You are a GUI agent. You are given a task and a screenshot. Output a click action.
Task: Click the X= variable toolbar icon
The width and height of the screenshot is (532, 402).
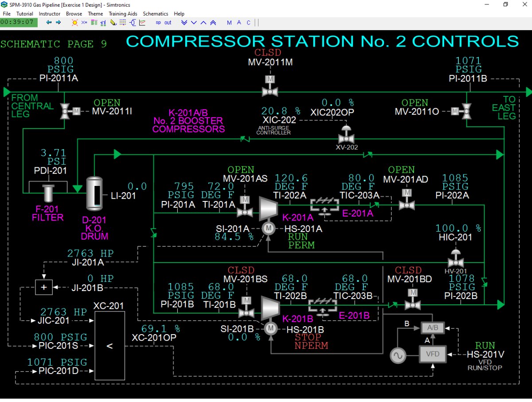click(x=84, y=22)
